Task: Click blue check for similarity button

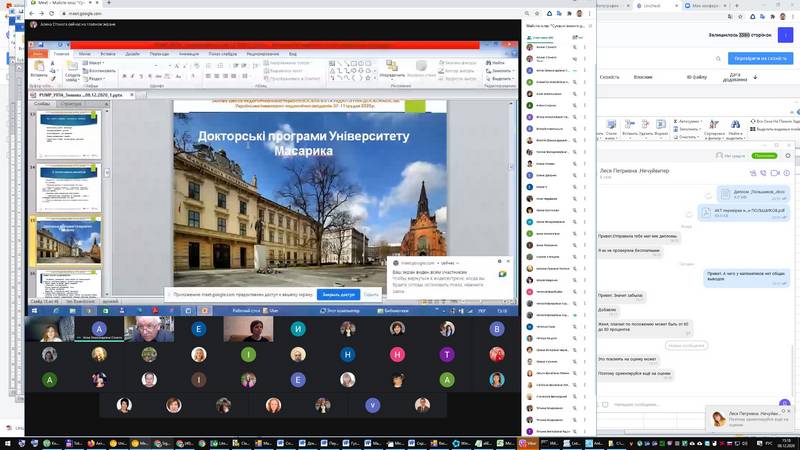Action: (760, 59)
